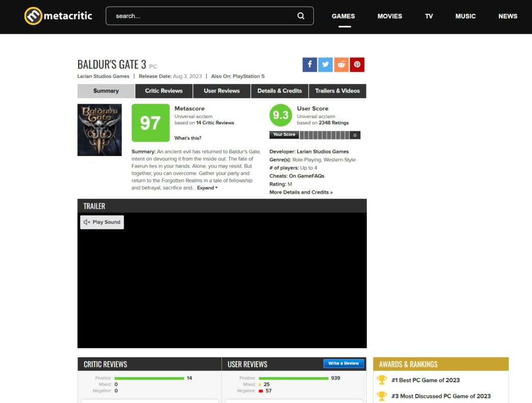
Task: Switch to User Reviews tab
Action: 222,91
